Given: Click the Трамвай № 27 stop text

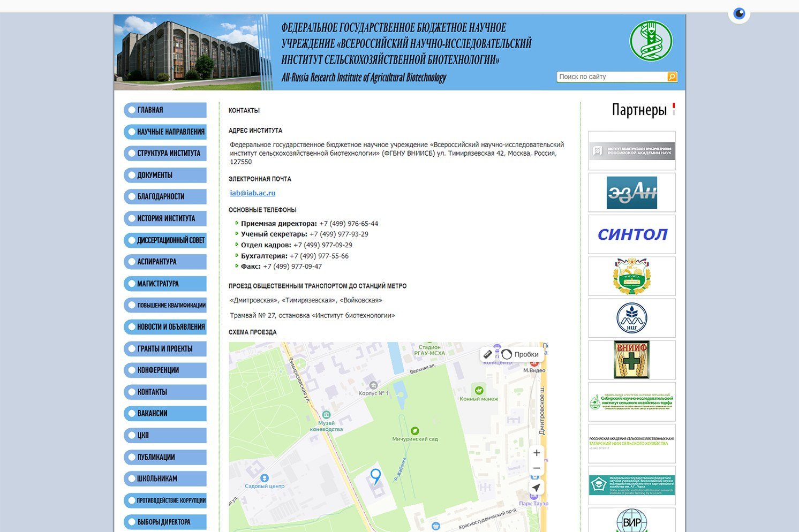Looking at the screenshot, I should point(312,316).
